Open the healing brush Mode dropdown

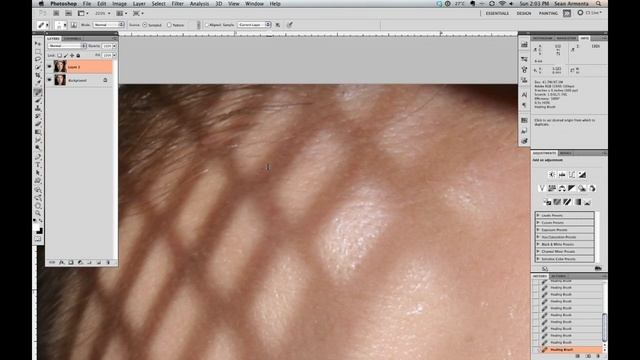(109, 25)
